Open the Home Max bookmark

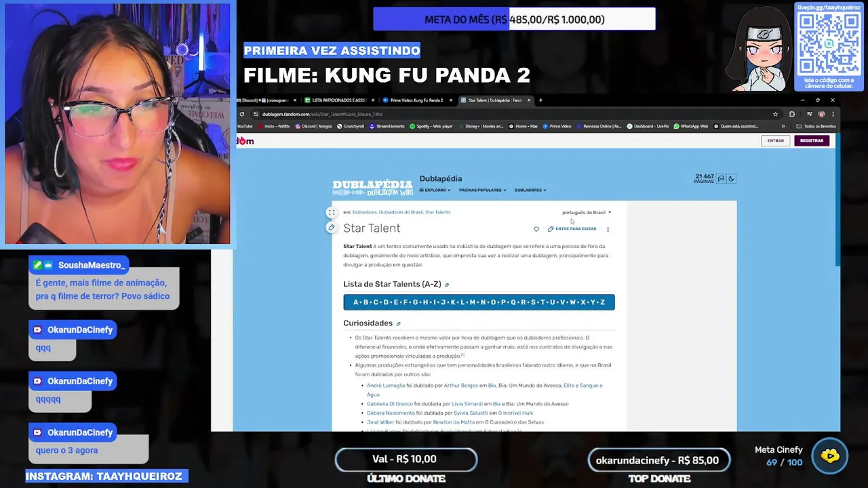[523, 126]
